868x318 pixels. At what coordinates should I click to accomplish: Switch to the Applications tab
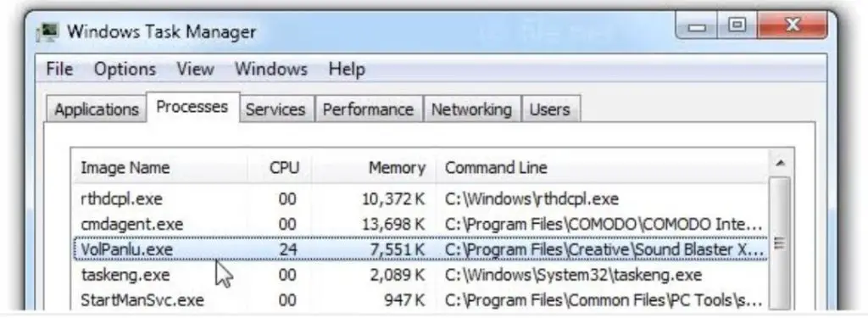click(96, 109)
